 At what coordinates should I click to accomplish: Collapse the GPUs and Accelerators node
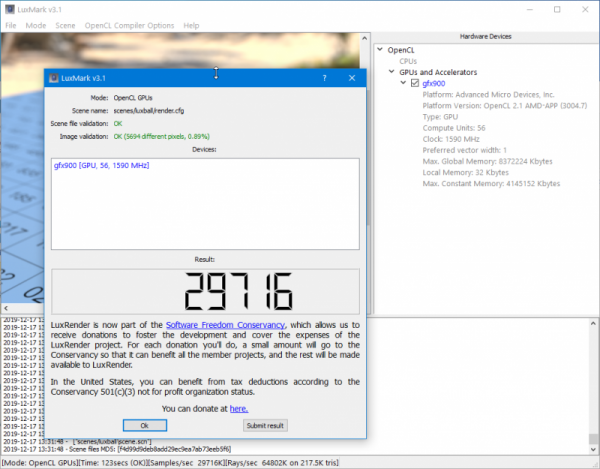click(x=391, y=72)
